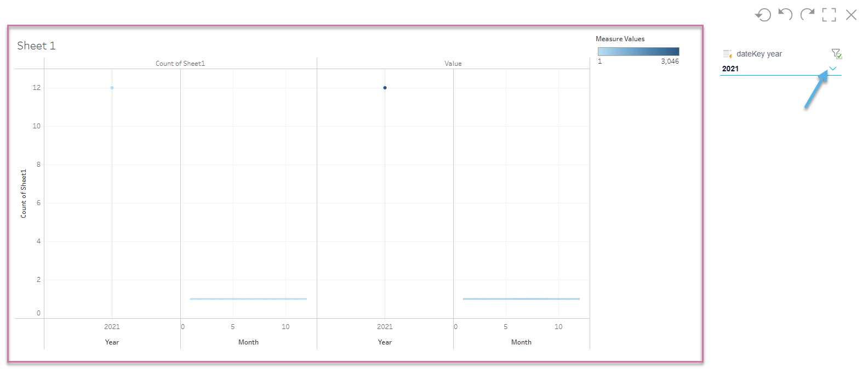Click the Sheet 1 title

36,46
